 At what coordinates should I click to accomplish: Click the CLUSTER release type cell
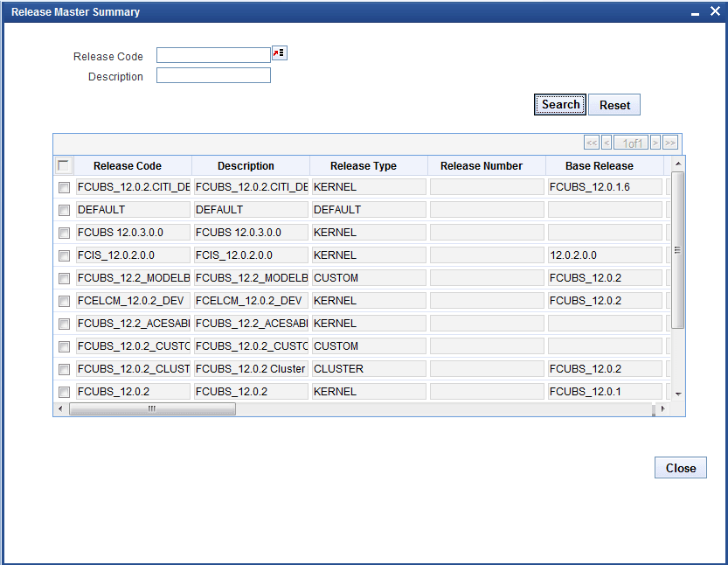369,369
